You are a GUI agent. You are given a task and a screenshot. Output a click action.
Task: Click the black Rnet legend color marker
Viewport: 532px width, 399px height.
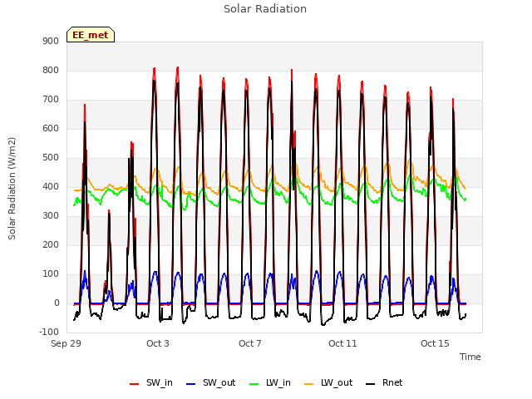(371, 384)
